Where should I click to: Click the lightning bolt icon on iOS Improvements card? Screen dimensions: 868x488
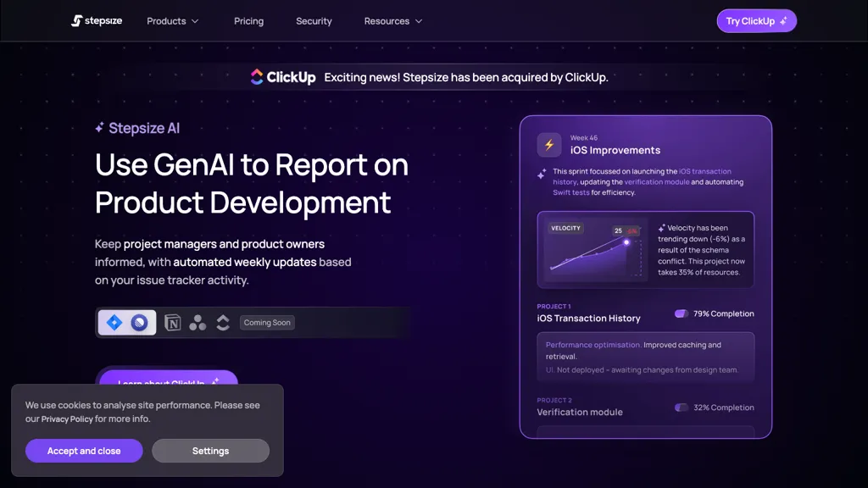click(x=549, y=145)
